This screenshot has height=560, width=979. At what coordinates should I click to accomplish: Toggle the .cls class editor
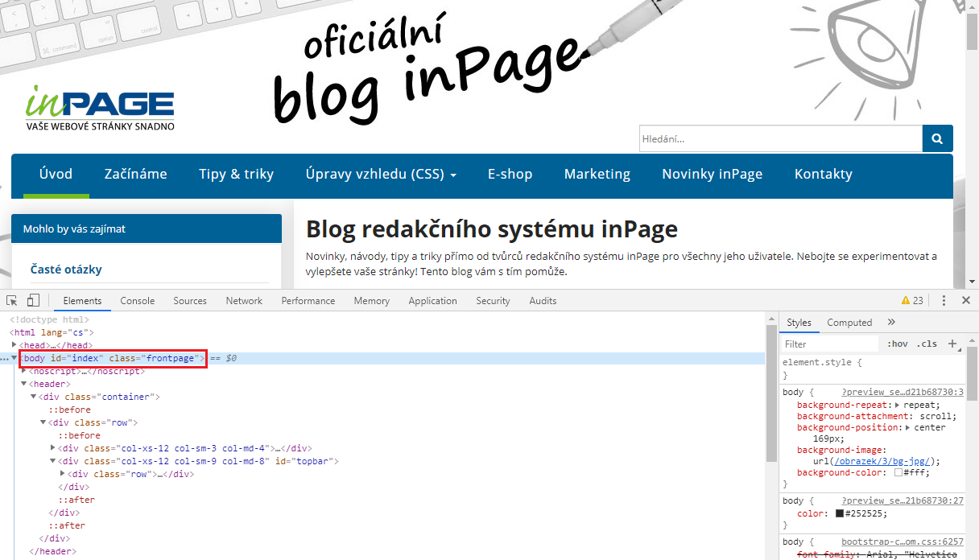coord(928,344)
